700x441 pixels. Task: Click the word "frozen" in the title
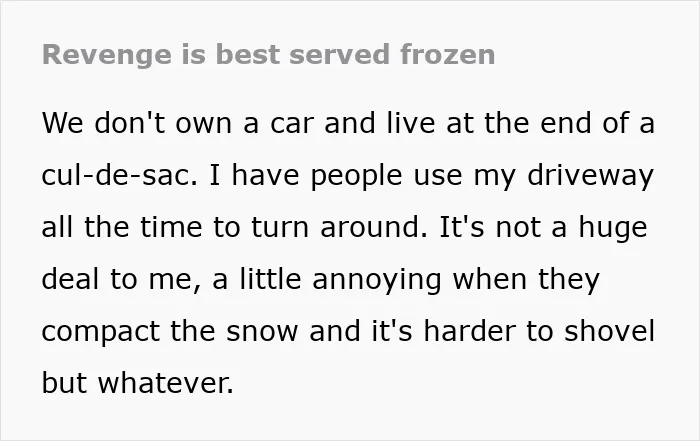(x=447, y=54)
